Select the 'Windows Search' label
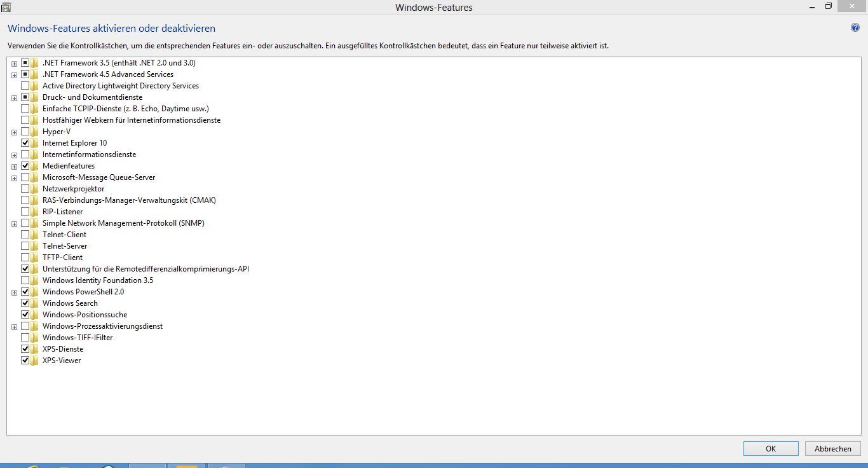The width and height of the screenshot is (868, 468). click(70, 303)
